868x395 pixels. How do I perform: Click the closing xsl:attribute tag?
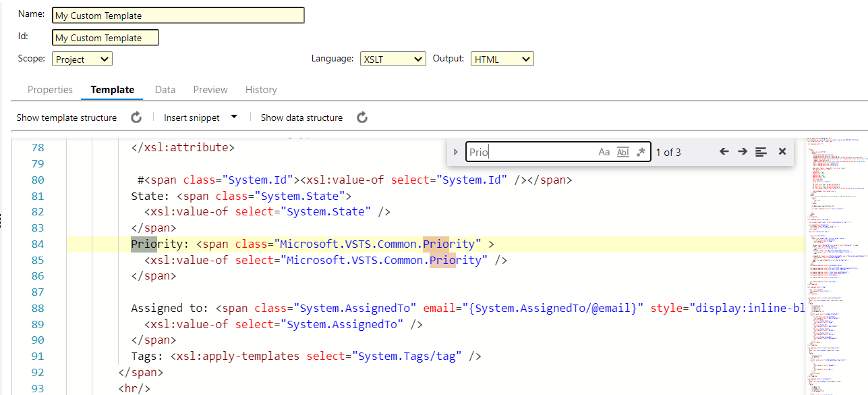click(x=183, y=147)
